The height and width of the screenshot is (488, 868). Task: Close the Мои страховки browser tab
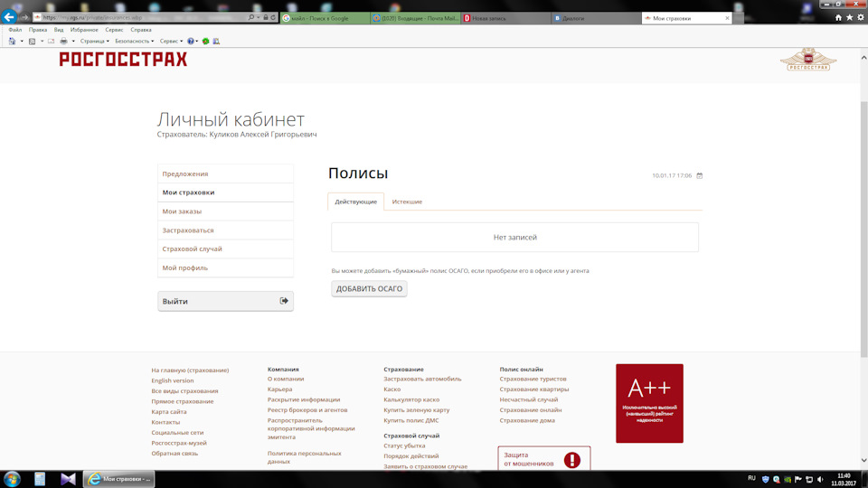[727, 18]
